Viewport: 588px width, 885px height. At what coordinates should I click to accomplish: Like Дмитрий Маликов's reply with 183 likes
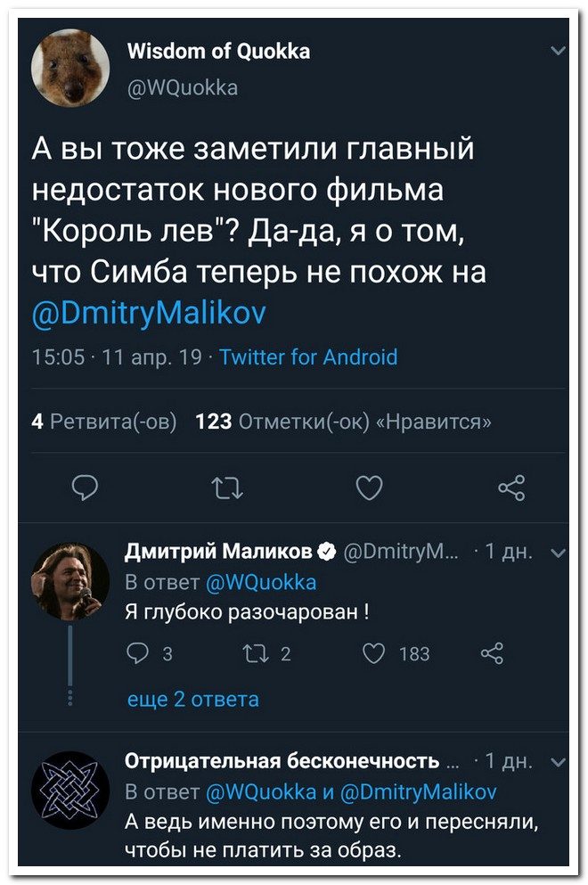[372, 654]
